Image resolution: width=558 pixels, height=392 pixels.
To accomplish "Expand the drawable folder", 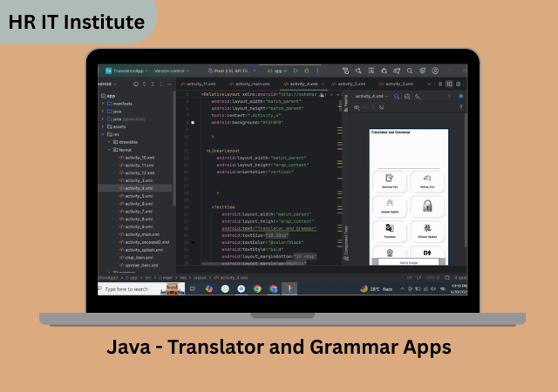I will click(x=109, y=142).
